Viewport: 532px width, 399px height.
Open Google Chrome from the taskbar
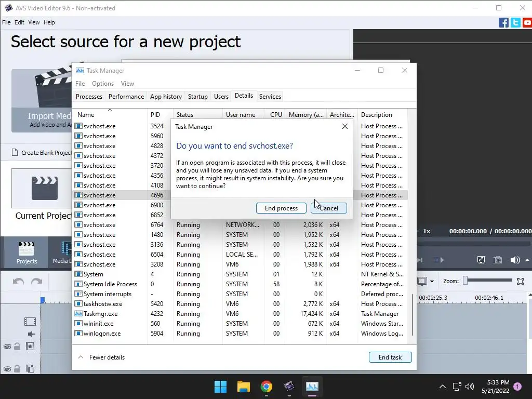[267, 387]
